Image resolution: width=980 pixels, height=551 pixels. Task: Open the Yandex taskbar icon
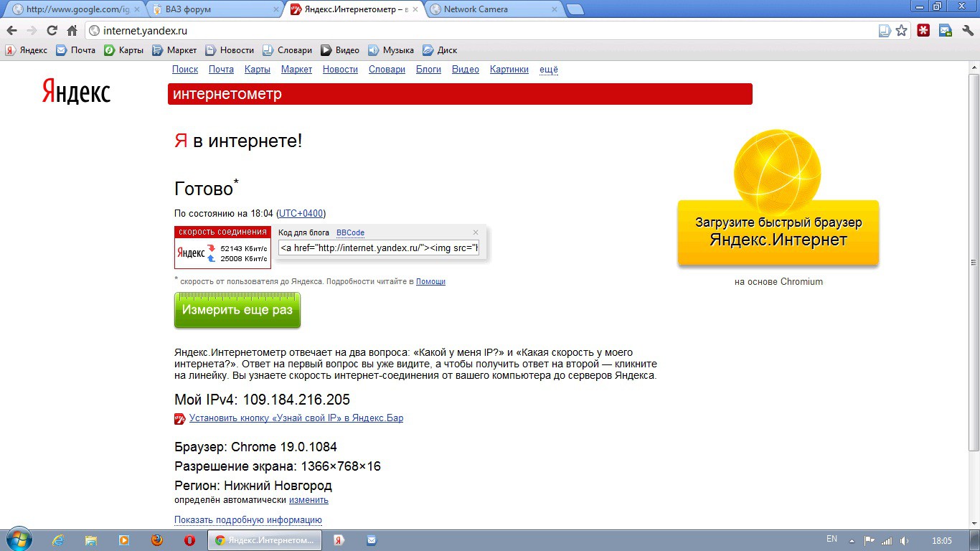point(339,540)
